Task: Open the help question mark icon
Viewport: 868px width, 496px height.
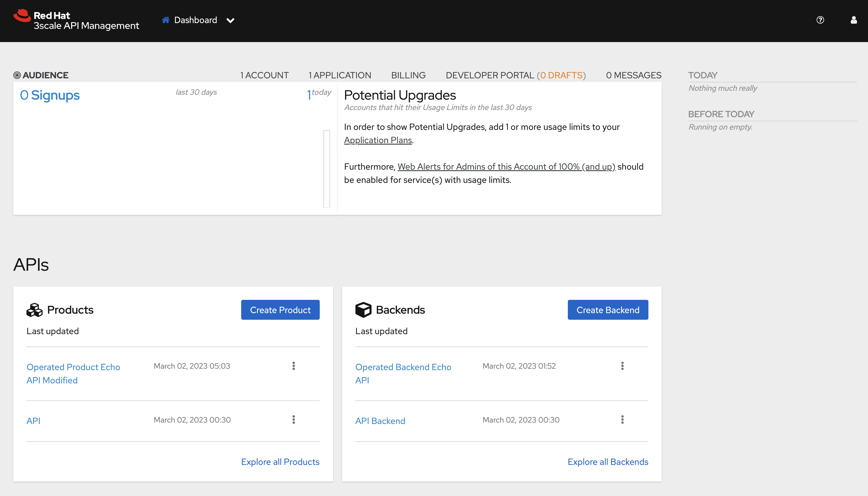Action: pyautogui.click(x=820, y=20)
